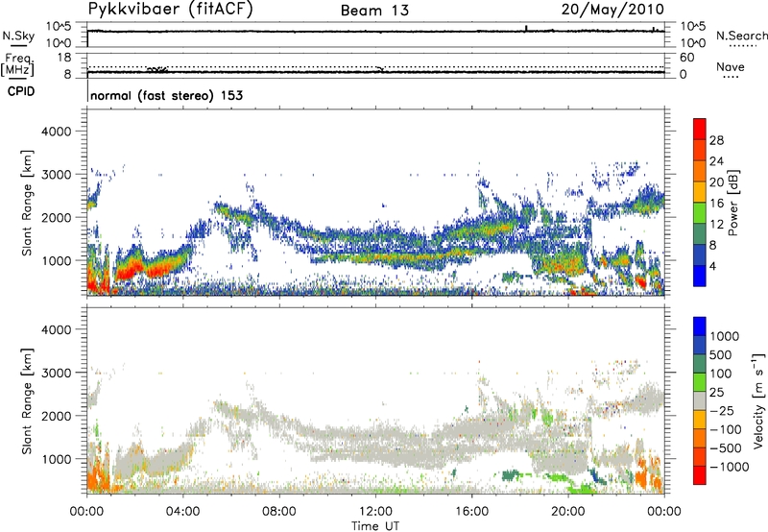Pick the Velocity segment between -500 and -1000

pos(700,457)
